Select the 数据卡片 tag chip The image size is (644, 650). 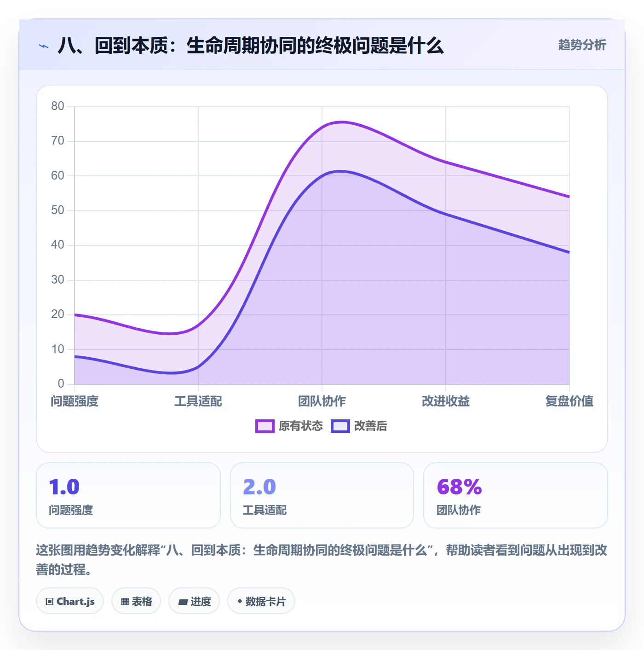tap(261, 601)
